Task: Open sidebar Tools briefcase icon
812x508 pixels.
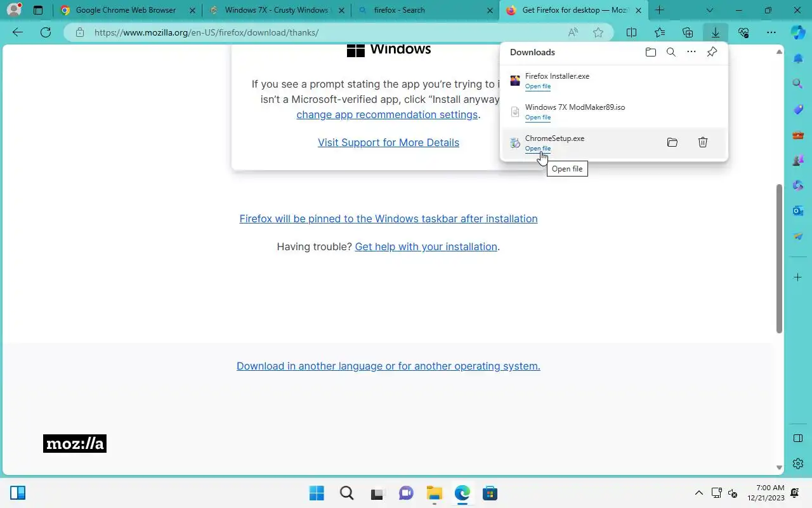Action: click(798, 135)
